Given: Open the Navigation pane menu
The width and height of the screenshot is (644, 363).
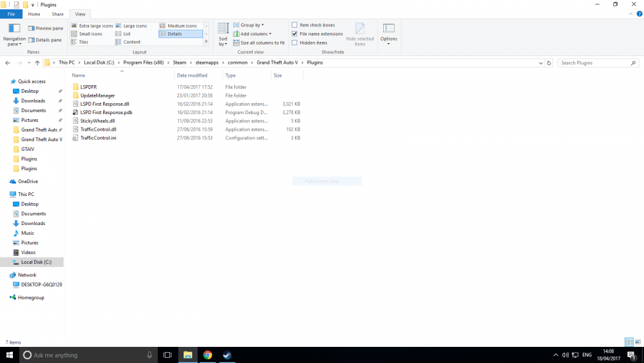Looking at the screenshot, I should click(14, 35).
